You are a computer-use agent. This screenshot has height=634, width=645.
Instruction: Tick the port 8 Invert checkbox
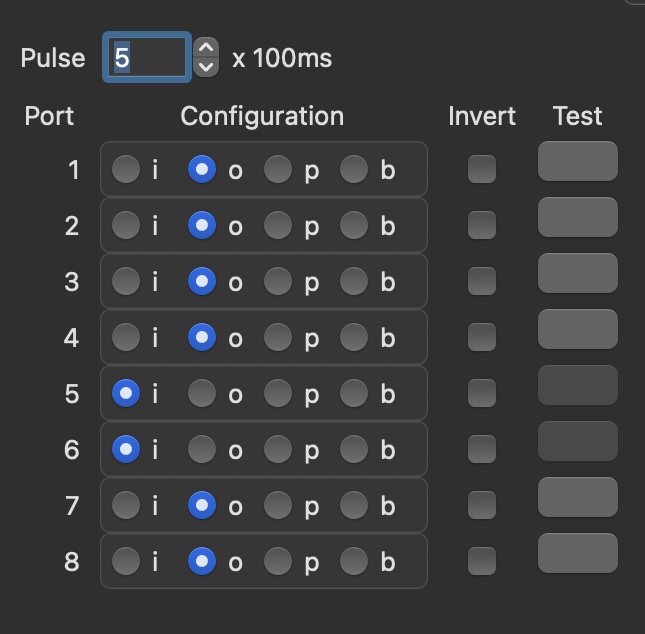click(x=482, y=562)
